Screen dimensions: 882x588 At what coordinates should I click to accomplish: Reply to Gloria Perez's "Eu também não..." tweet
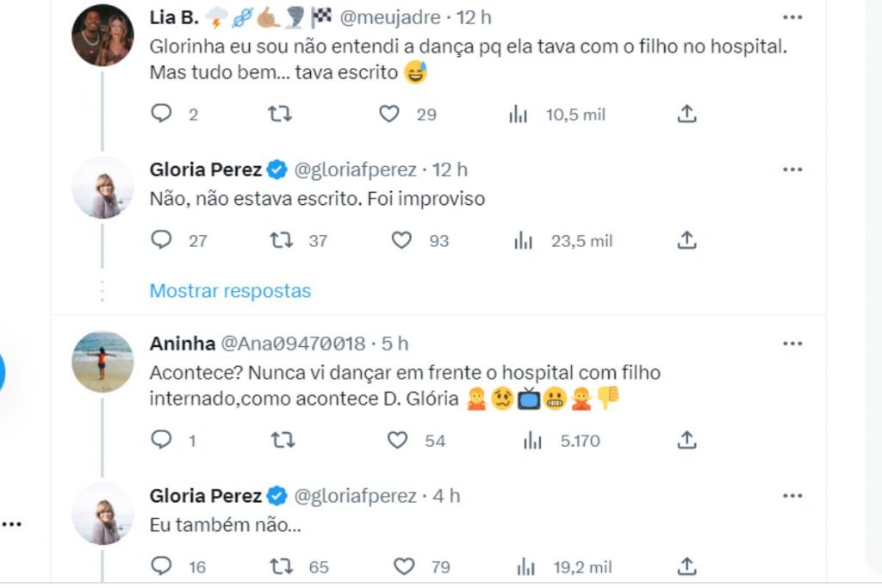coord(160,567)
